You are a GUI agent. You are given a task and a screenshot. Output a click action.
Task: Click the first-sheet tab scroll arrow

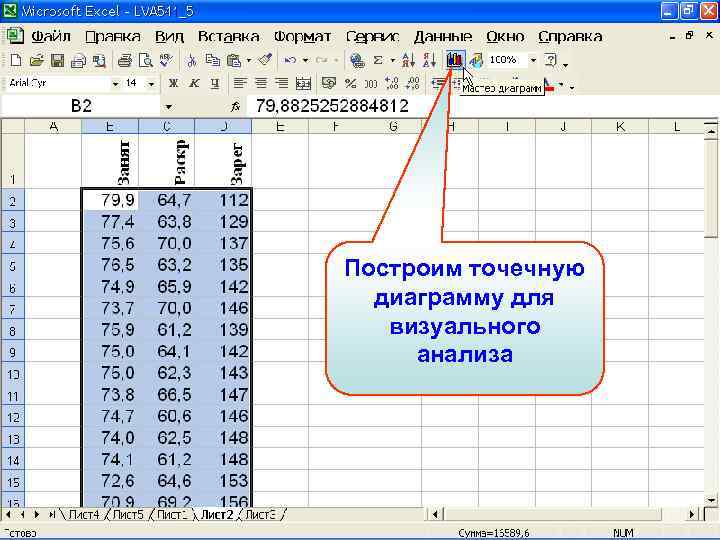[x=8, y=515]
